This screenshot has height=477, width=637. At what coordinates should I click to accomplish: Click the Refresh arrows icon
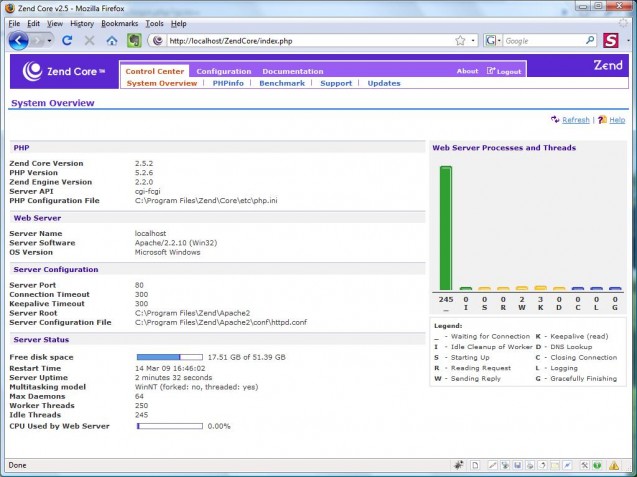[555, 119]
